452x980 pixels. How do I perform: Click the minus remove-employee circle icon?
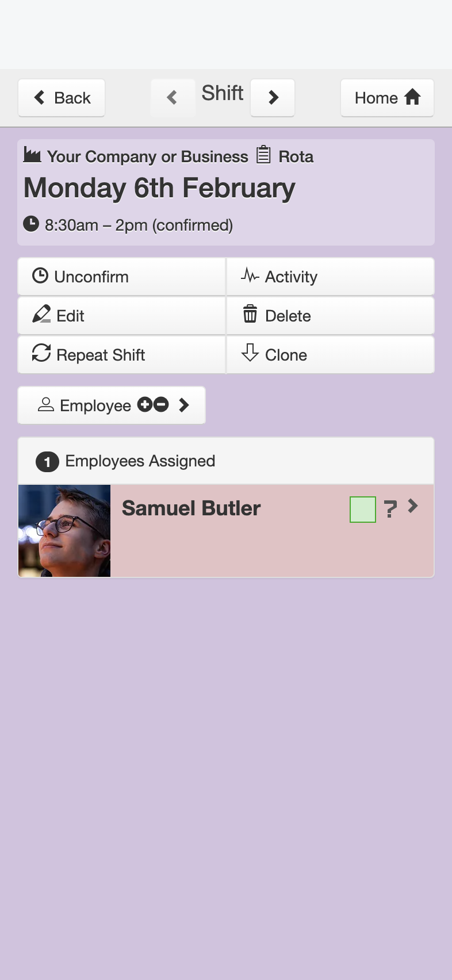(x=161, y=405)
